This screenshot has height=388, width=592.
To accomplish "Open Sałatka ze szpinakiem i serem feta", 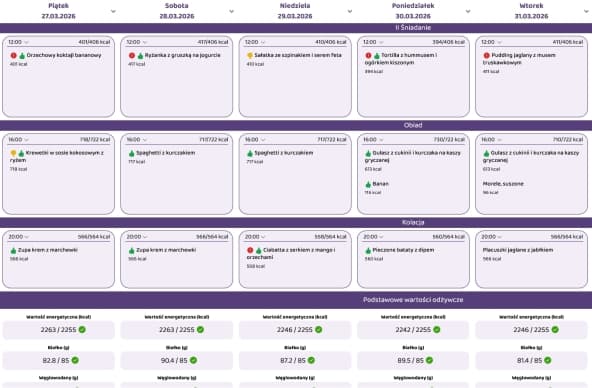I will (x=298, y=55).
